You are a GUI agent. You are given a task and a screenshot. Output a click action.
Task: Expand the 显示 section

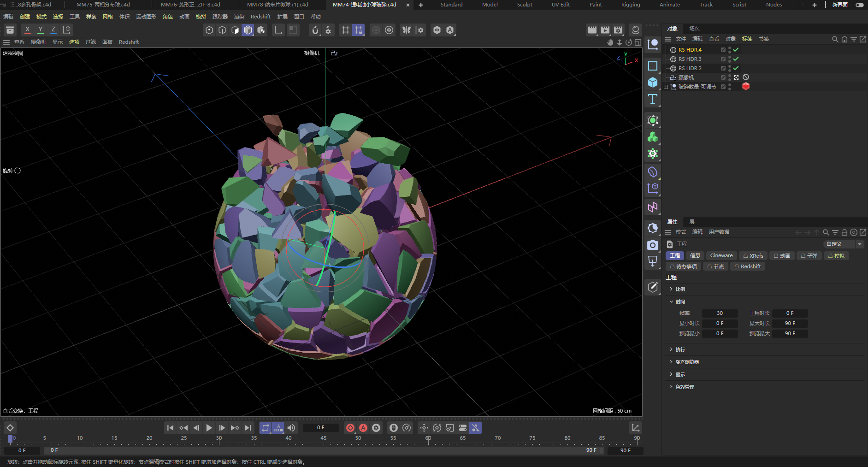coord(671,374)
